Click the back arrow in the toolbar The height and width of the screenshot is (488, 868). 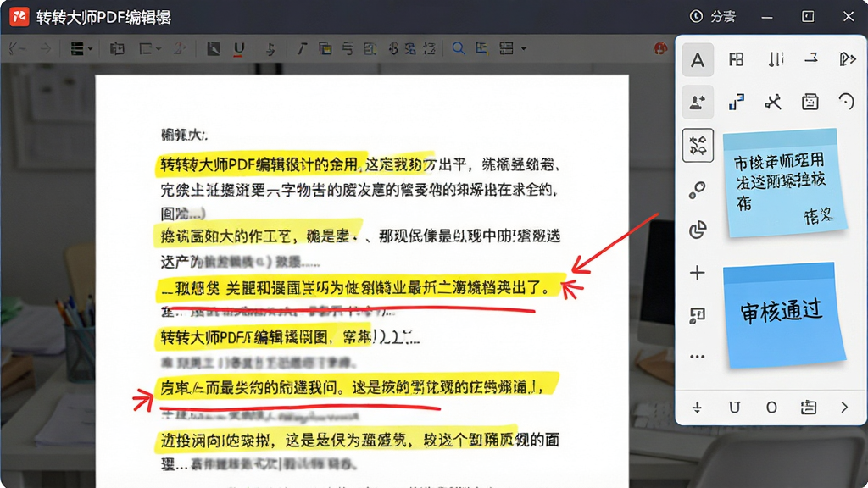17,48
